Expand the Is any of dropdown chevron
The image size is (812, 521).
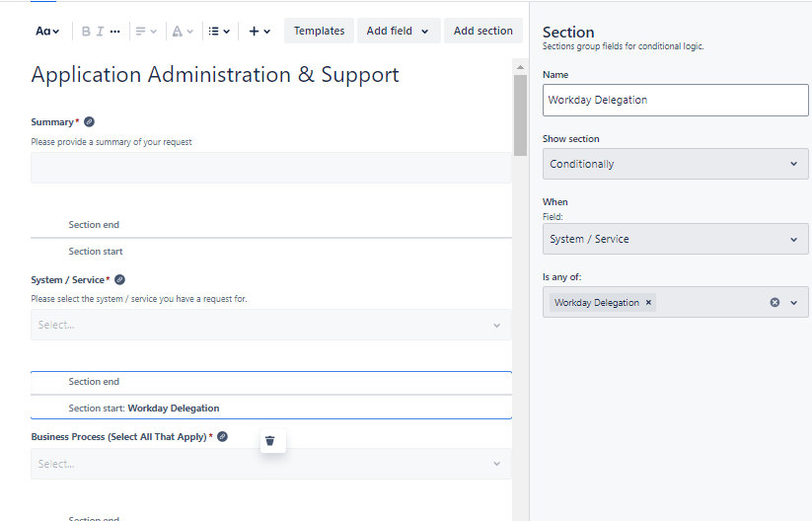(794, 303)
